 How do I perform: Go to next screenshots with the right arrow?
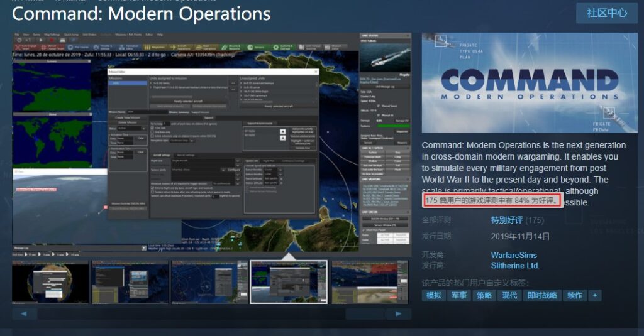[x=398, y=313]
